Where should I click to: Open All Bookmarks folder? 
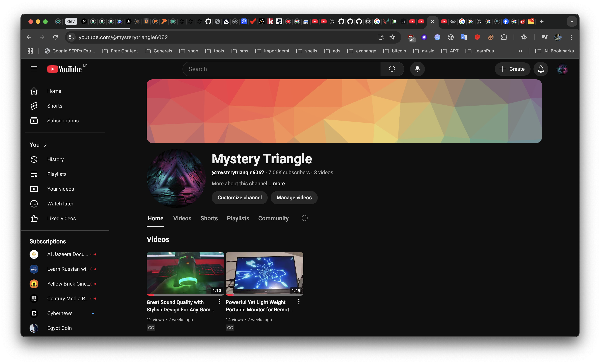pyautogui.click(x=554, y=51)
